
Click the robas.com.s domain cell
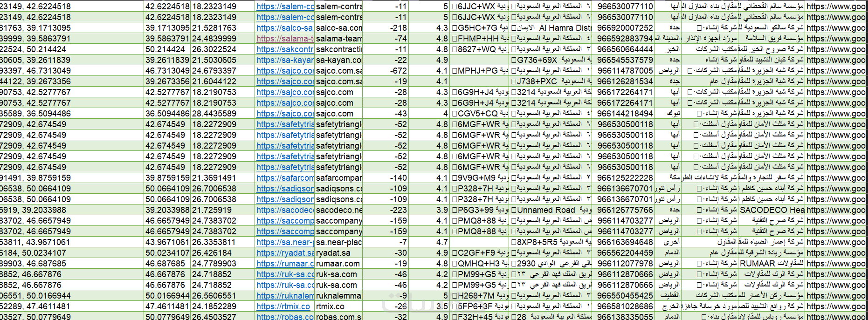tap(339, 316)
